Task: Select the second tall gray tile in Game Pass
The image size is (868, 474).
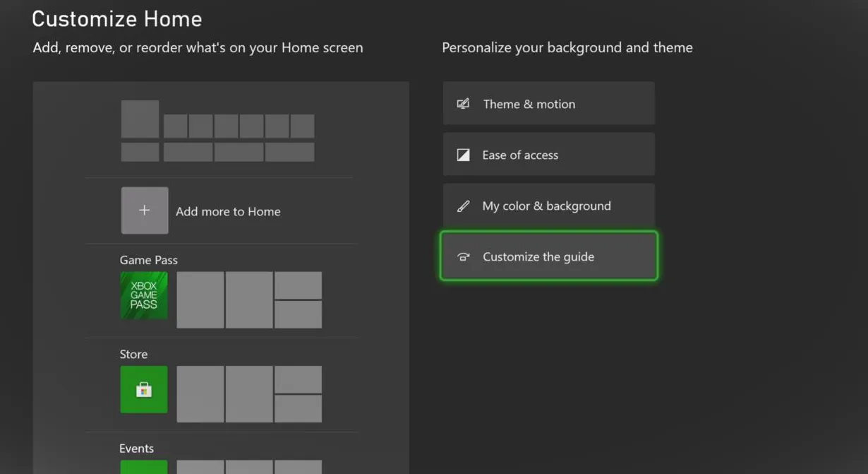Action: tap(249, 300)
